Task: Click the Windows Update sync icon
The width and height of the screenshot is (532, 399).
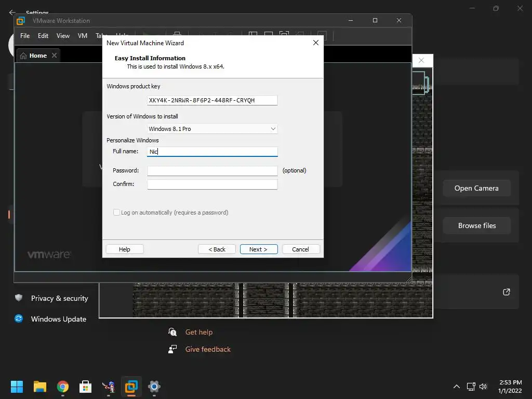Action: click(19, 318)
